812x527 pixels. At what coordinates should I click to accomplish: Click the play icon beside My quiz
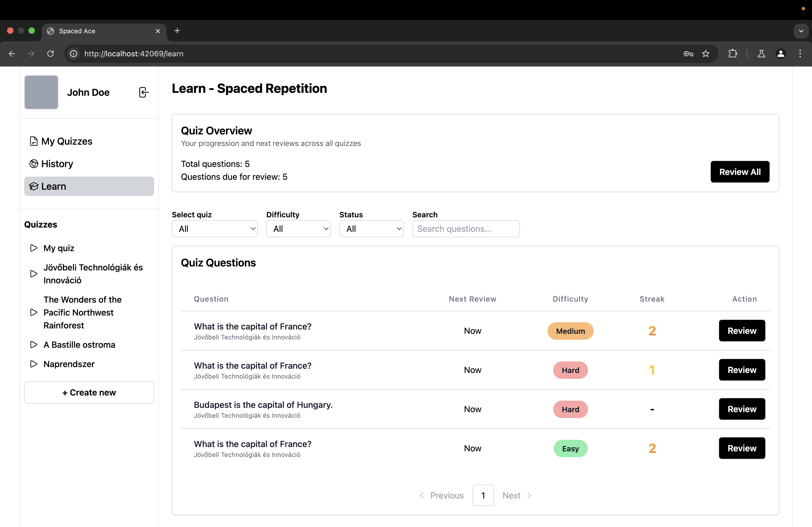(x=34, y=248)
